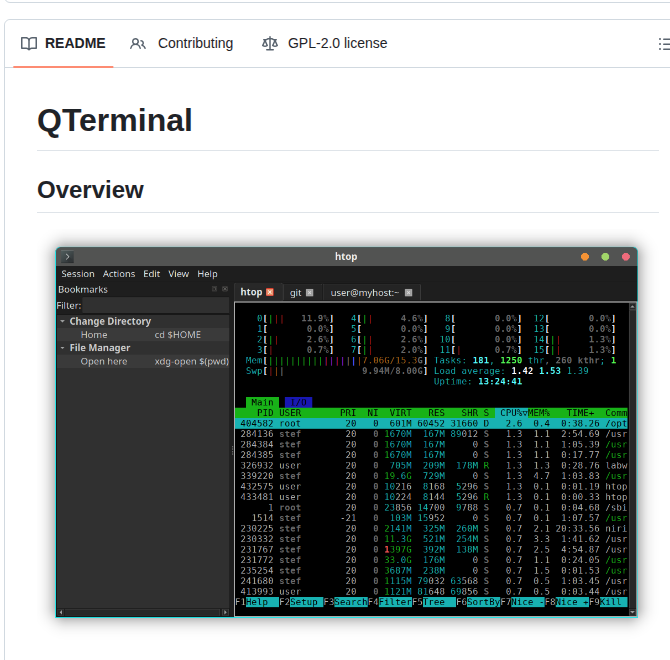670x660 pixels.
Task: Click the F6 SortBy function button
Action: point(478,602)
